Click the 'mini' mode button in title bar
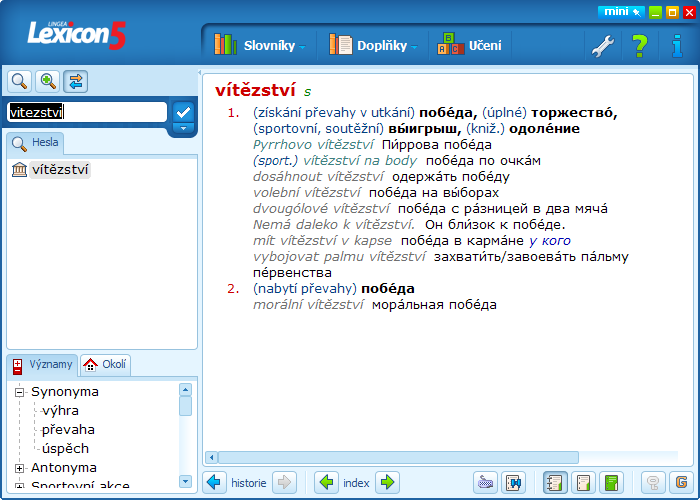The height and width of the screenshot is (500, 700). click(620, 12)
